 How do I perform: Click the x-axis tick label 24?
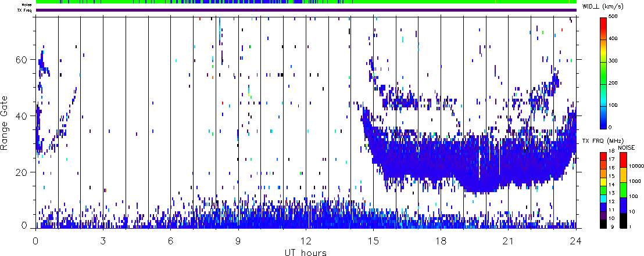click(576, 240)
